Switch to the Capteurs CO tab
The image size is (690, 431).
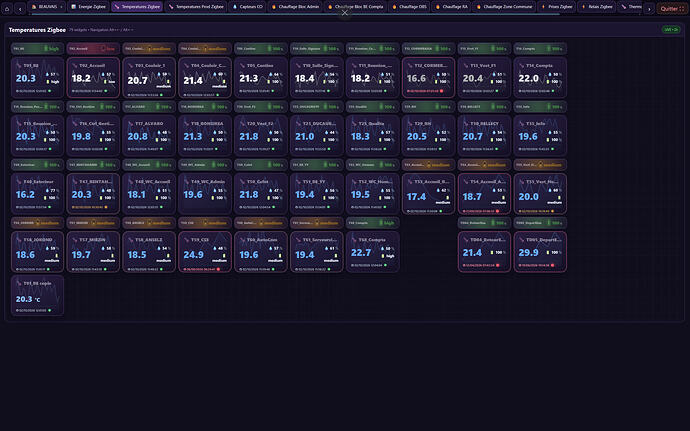coord(248,7)
